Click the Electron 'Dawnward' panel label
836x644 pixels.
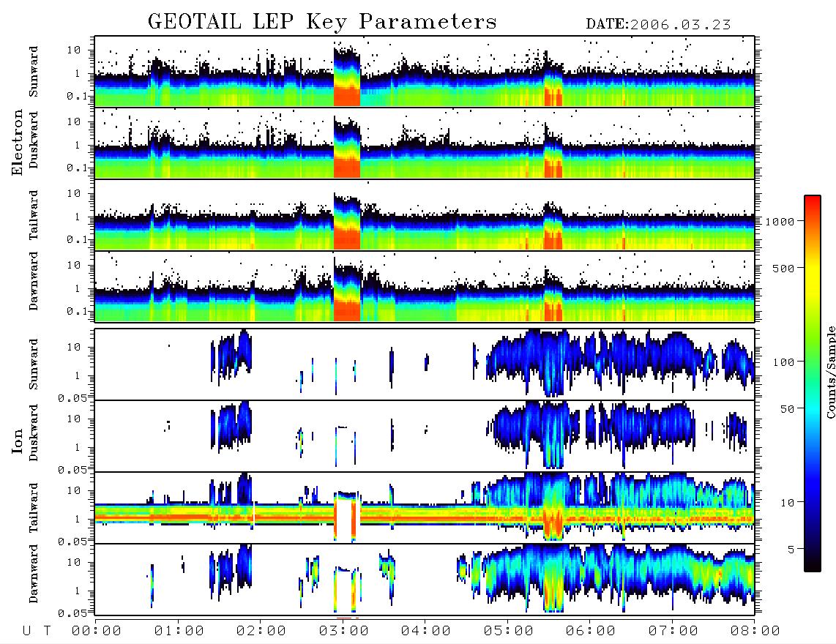coord(33,281)
